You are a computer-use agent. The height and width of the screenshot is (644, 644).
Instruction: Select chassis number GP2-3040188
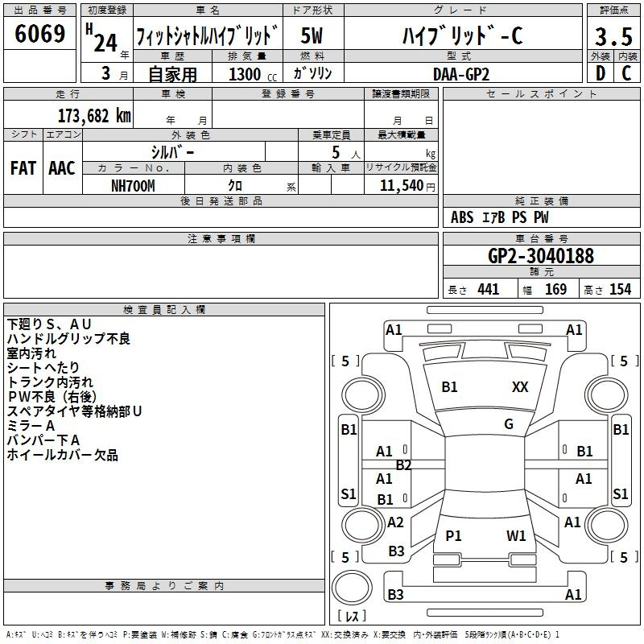pyautogui.click(x=540, y=256)
